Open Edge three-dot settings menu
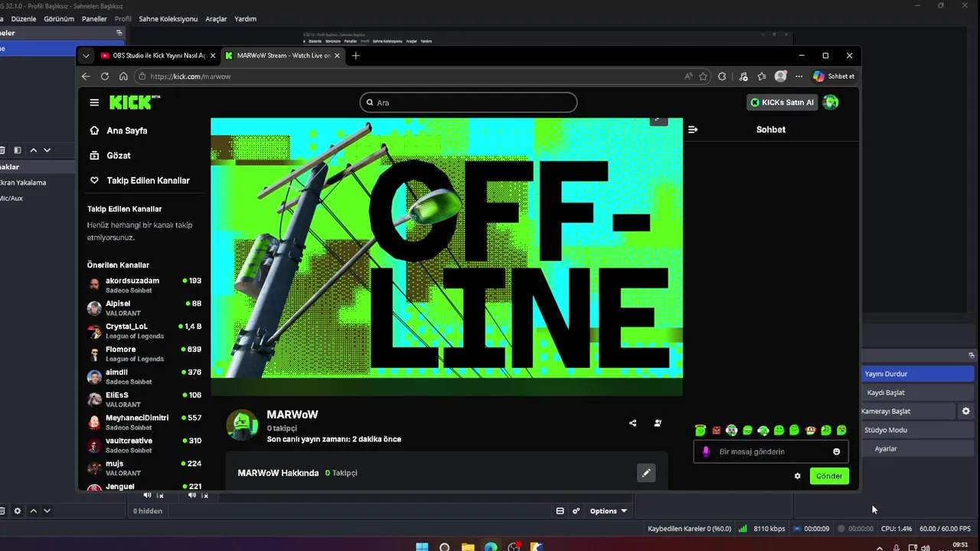 click(x=799, y=77)
